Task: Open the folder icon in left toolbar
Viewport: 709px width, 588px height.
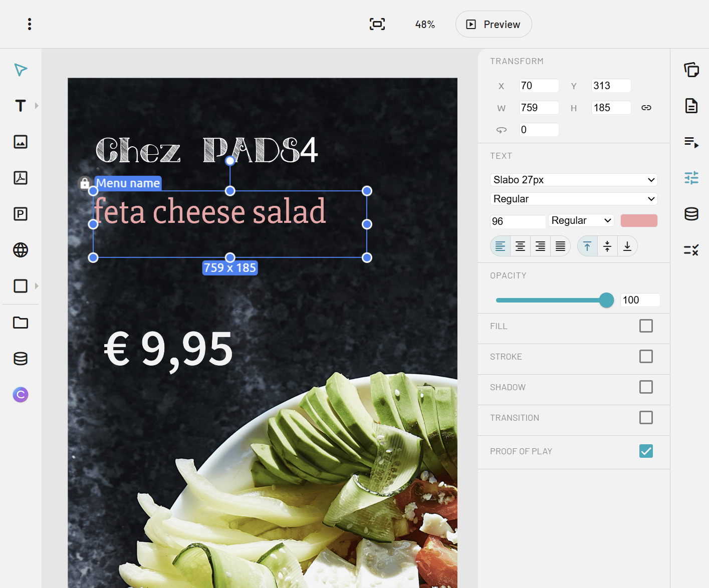Action: point(21,323)
